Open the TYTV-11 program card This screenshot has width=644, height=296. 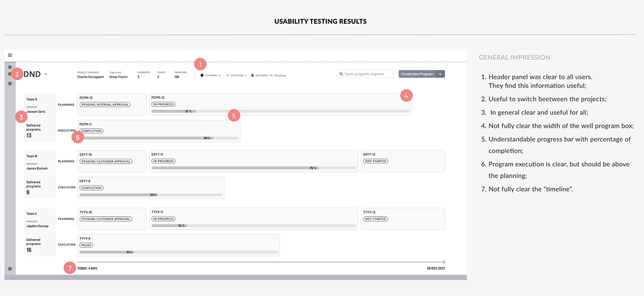[x=254, y=218]
